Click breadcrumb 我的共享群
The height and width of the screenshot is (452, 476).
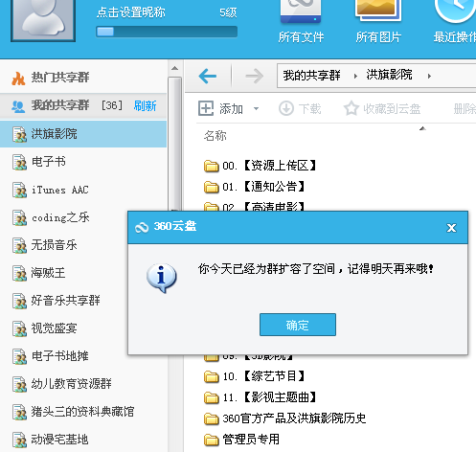coord(311,76)
